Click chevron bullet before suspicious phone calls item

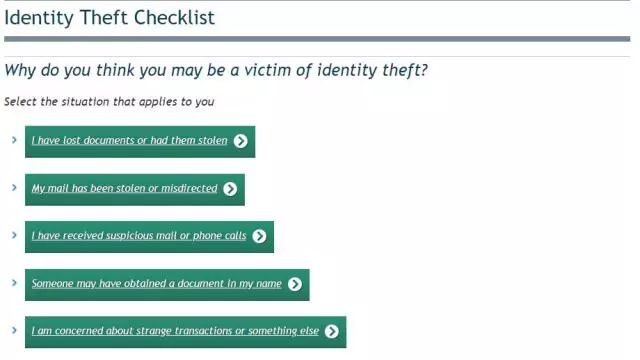click(14, 235)
